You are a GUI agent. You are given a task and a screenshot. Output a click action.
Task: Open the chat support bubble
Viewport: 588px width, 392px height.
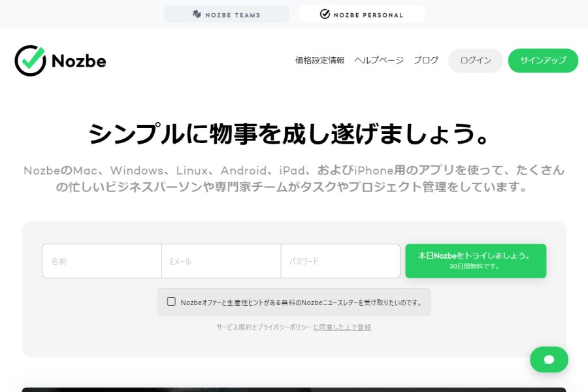(x=549, y=359)
